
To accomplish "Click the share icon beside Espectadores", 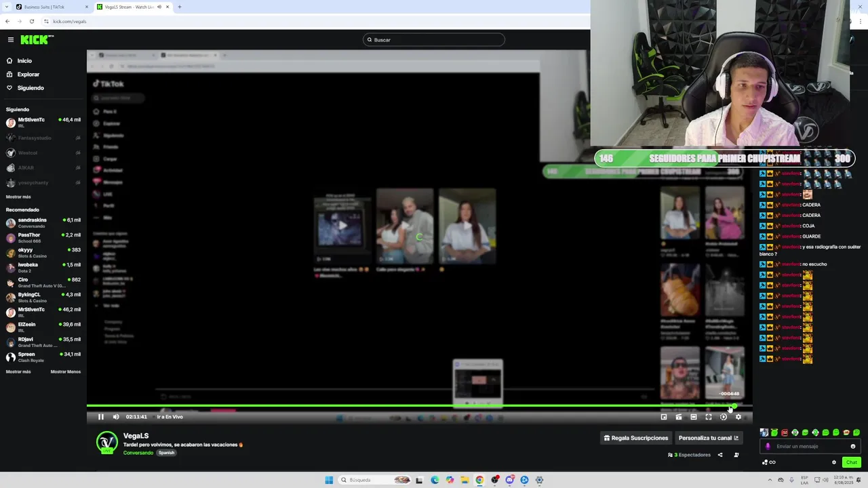I will (x=720, y=455).
